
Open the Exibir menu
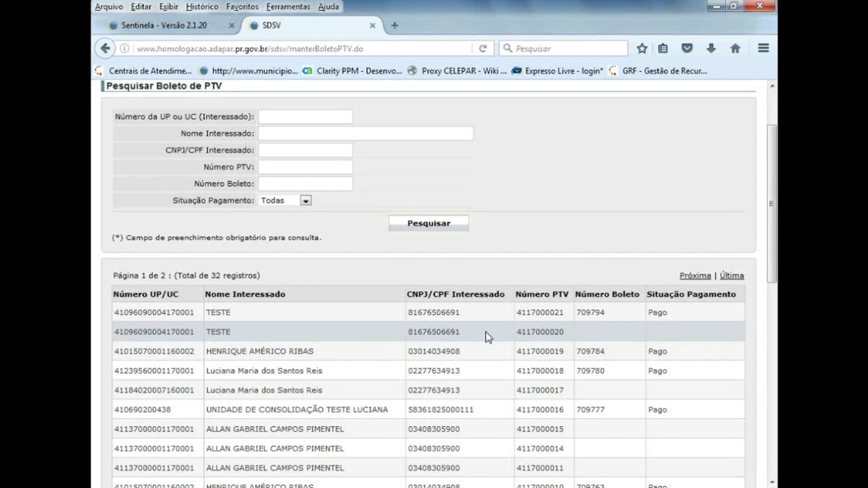tap(169, 7)
